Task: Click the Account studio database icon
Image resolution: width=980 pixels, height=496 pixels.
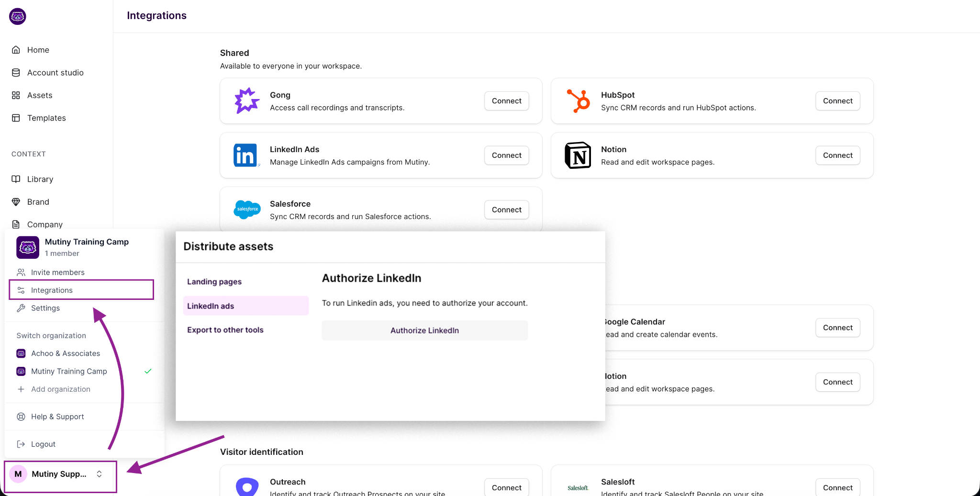Action: (x=16, y=73)
